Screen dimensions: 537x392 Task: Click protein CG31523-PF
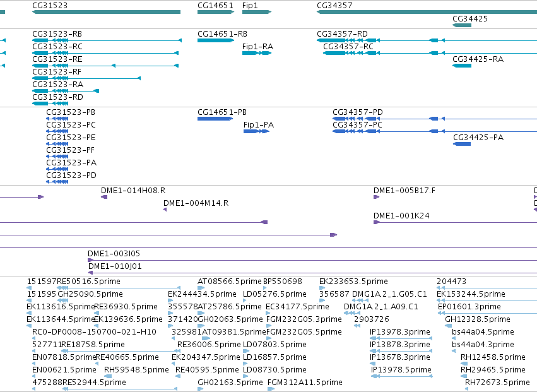(57, 157)
